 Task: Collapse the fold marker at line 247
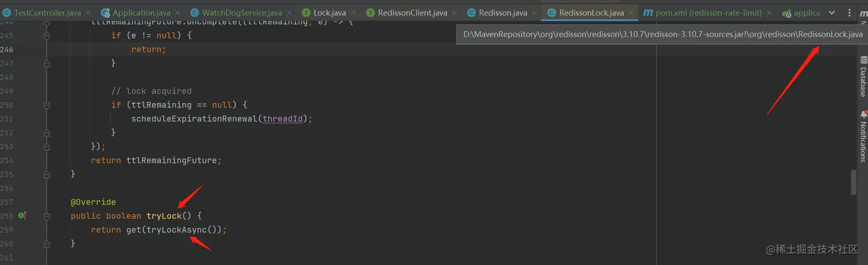tap(46, 63)
